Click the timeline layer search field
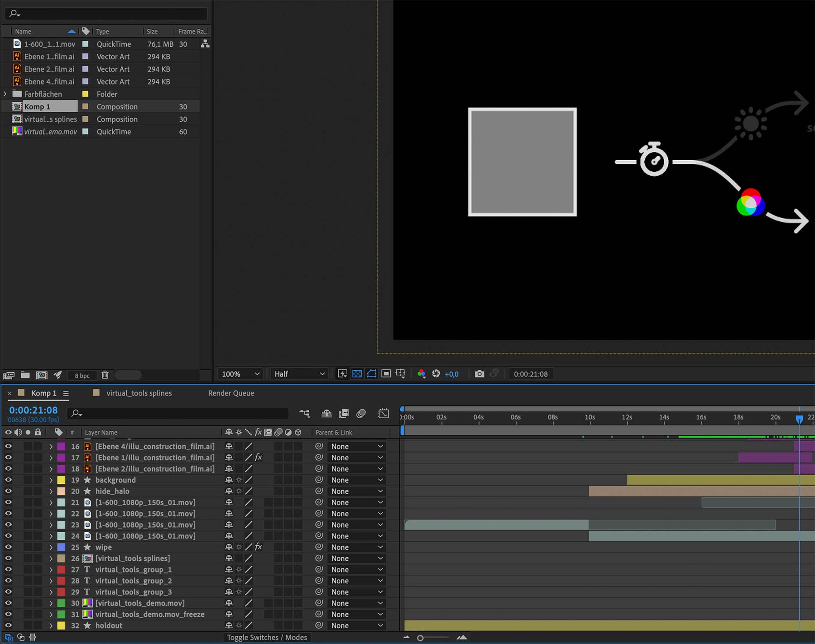The image size is (815, 644). pos(178,413)
